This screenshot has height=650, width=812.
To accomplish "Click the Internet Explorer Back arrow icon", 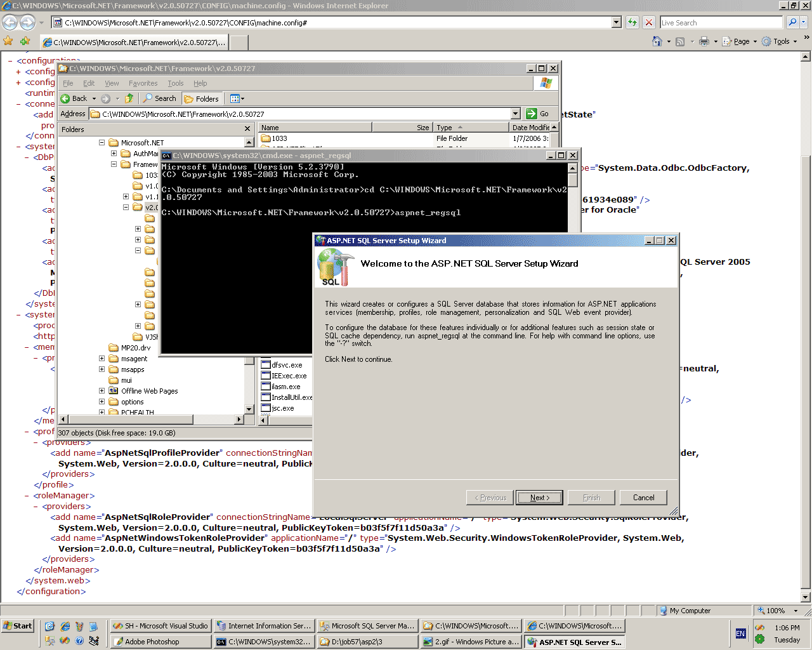I will (10, 22).
